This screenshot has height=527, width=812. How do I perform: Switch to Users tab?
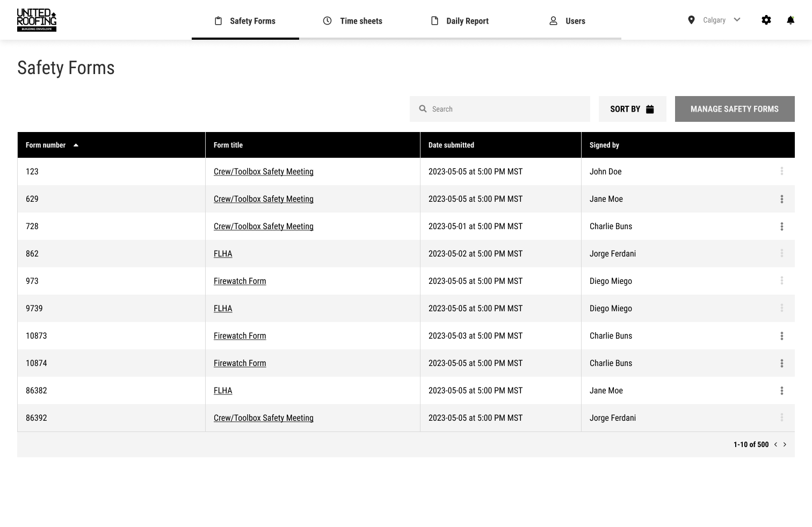[x=568, y=21]
